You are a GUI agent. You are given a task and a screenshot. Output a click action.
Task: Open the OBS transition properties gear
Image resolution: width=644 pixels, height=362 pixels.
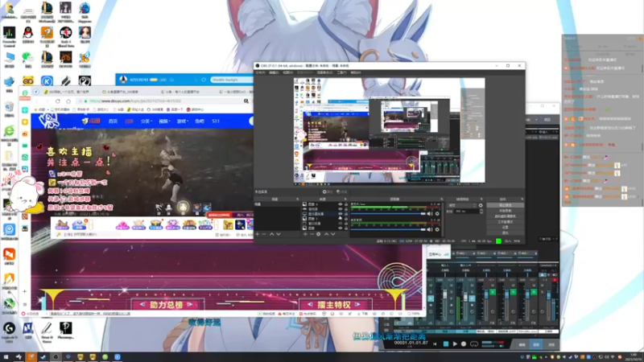point(481,205)
